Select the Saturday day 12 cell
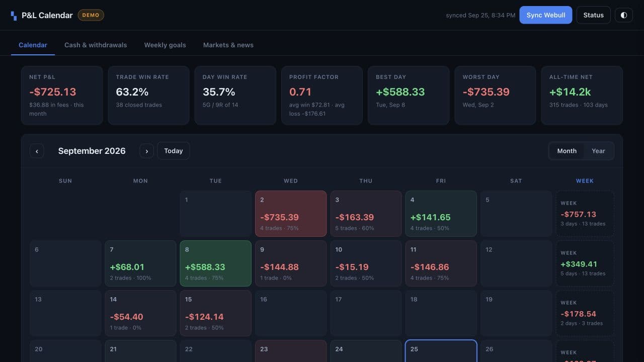Screen dimensions: 644x362 [x=516, y=263]
